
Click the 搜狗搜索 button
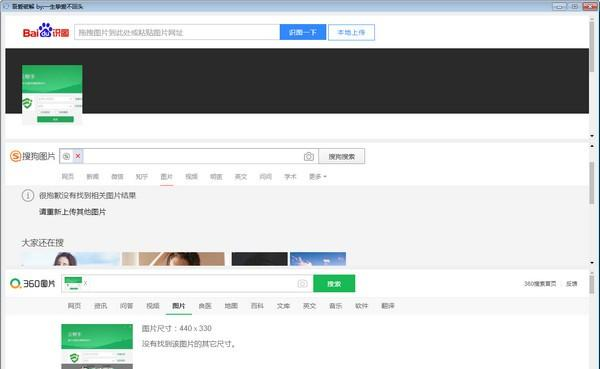pos(341,157)
